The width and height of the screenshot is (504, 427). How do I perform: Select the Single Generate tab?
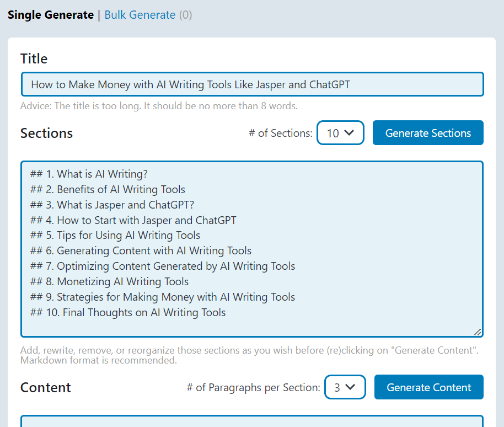coord(51,15)
